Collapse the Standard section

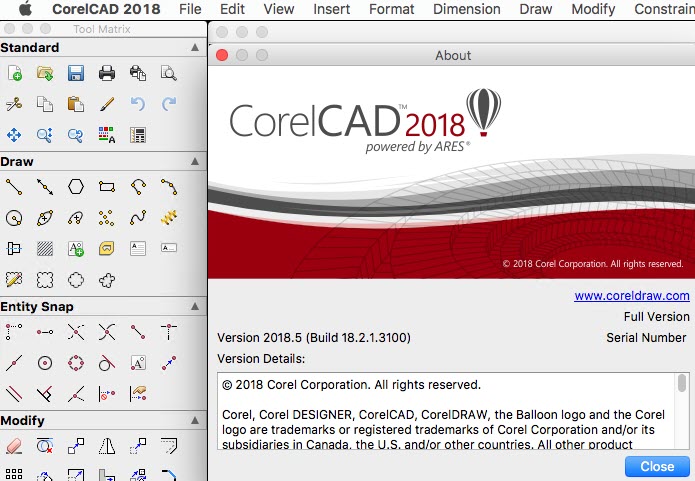(195, 47)
